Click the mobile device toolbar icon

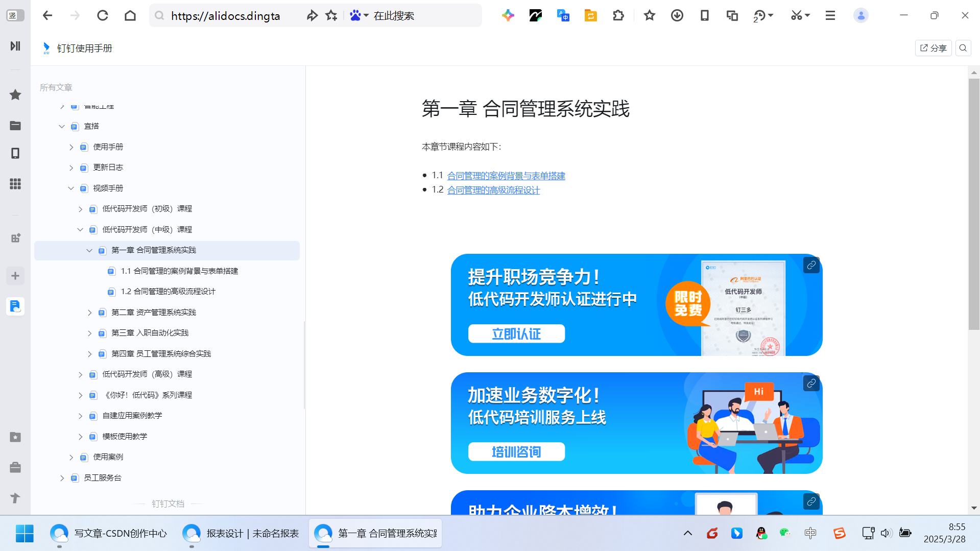pyautogui.click(x=705, y=16)
